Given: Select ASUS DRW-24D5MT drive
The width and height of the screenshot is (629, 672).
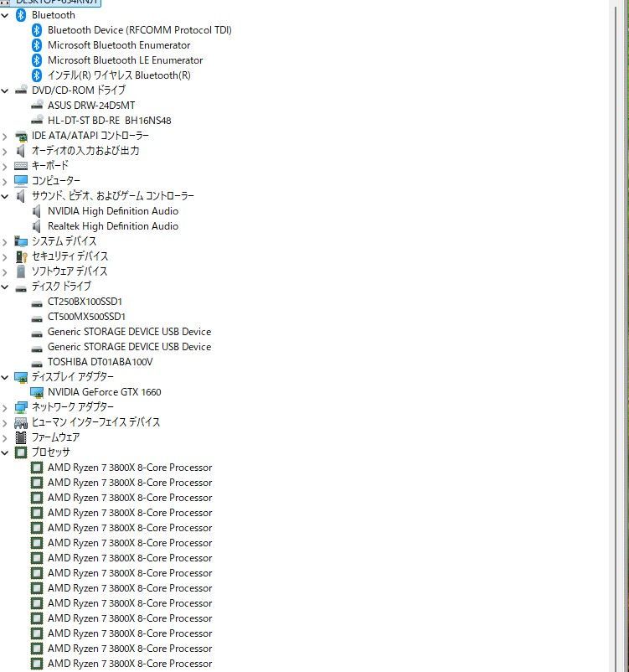Looking at the screenshot, I should (91, 106).
